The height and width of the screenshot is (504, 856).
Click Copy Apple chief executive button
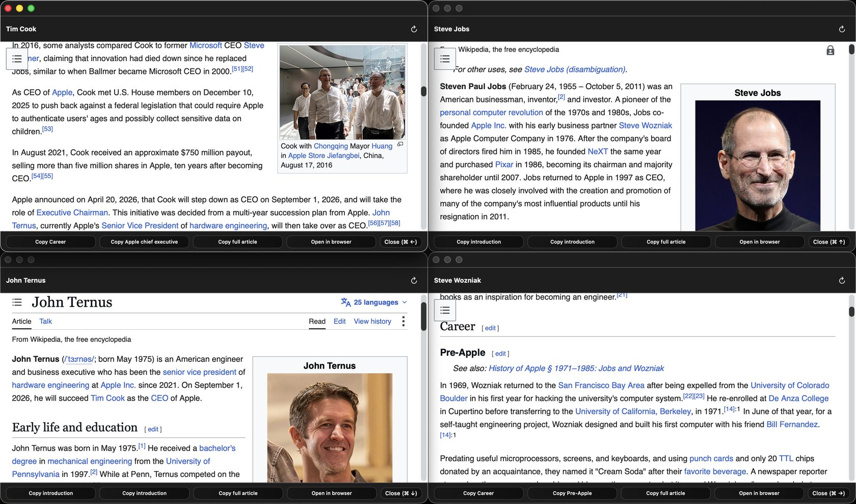pos(144,242)
